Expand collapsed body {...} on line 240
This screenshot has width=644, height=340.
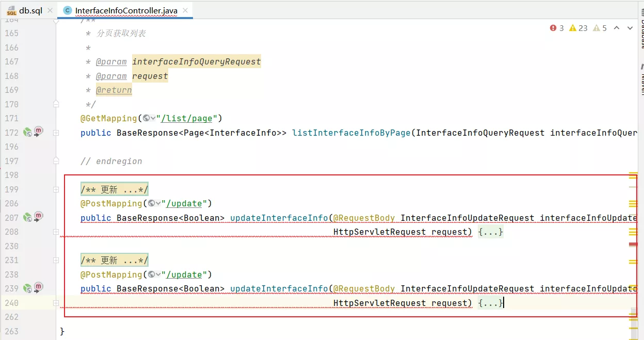(491, 303)
